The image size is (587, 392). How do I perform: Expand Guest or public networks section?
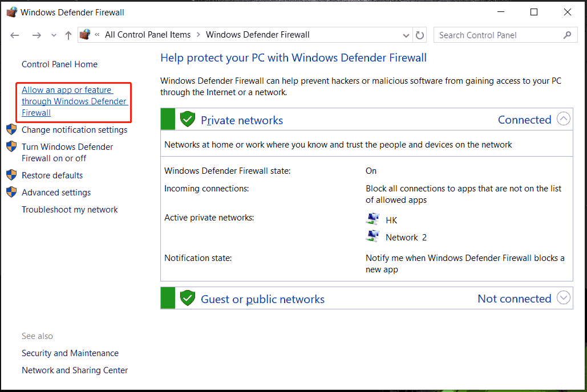click(564, 298)
